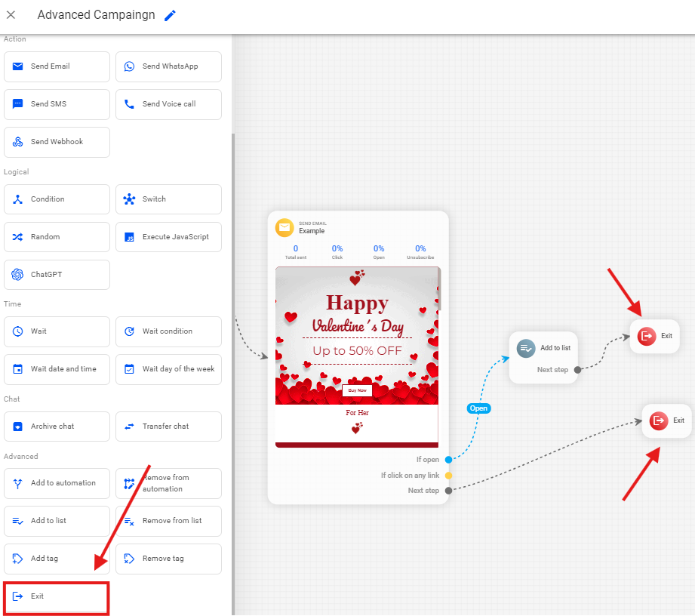695x616 pixels.
Task: Click the pencil icon to rename campaign
Action: [x=170, y=15]
